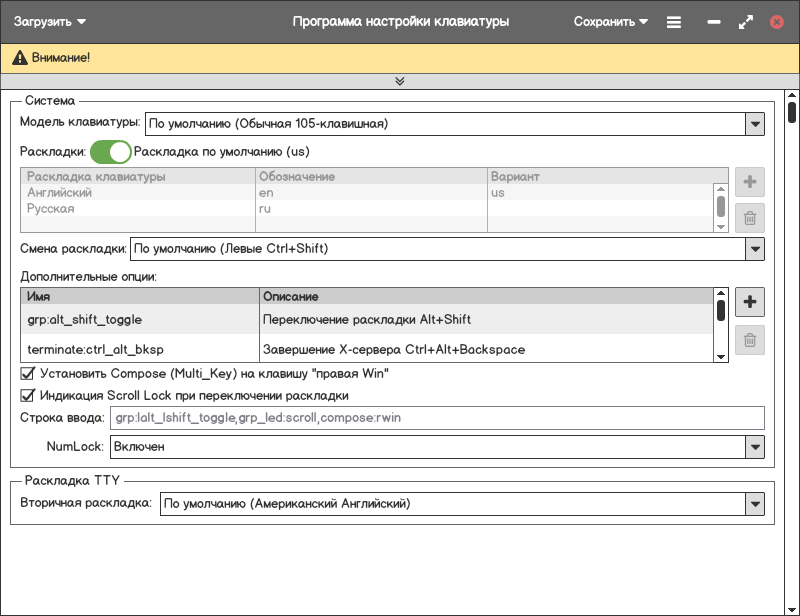This screenshot has width=800, height=616.
Task: Disable Scroll Lock indication checkbox
Action: pos(28,395)
